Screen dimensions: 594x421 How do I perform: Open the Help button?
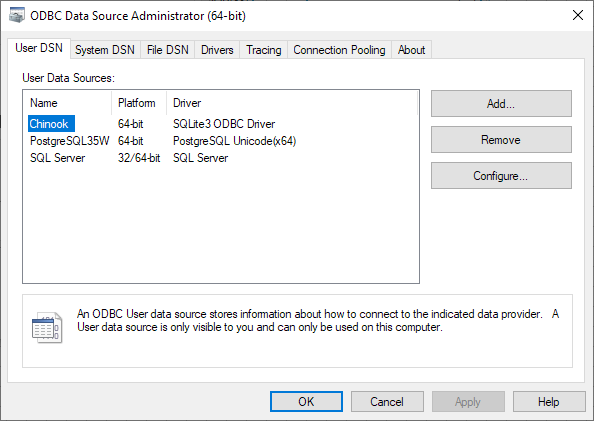[549, 402]
